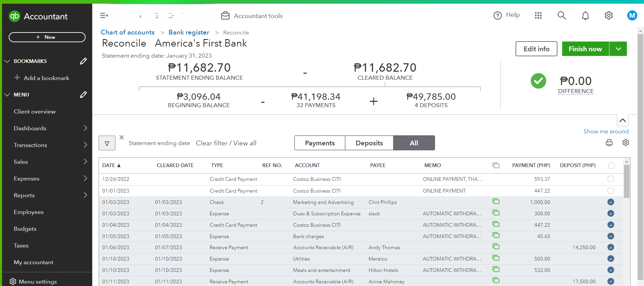Open the apps grid icon
Image resolution: width=644 pixels, height=286 pixels.
point(538,15)
